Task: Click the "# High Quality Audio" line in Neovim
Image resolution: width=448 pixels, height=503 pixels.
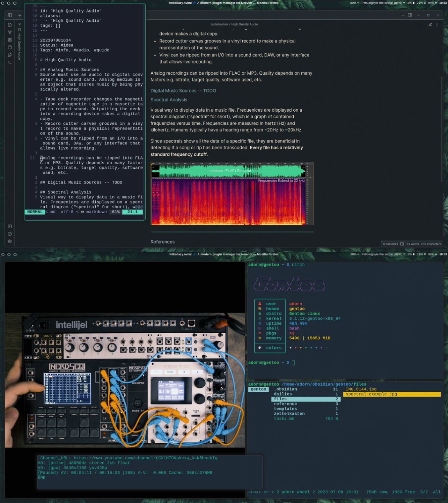Action: [66, 60]
